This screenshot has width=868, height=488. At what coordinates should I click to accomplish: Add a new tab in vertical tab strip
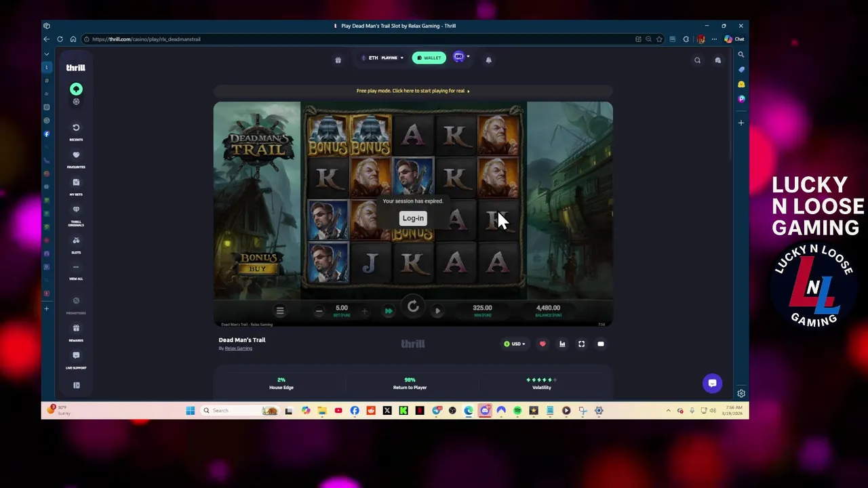pyautogui.click(x=47, y=309)
